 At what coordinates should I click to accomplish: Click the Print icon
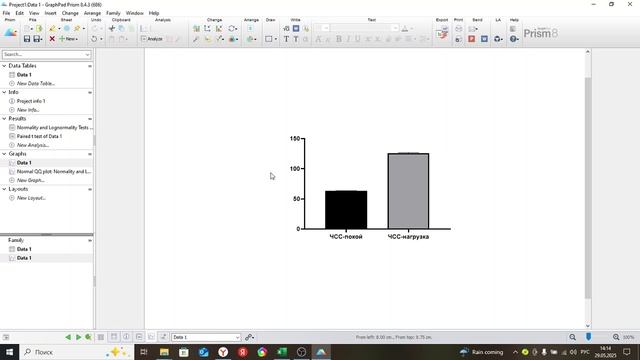(x=458, y=29)
